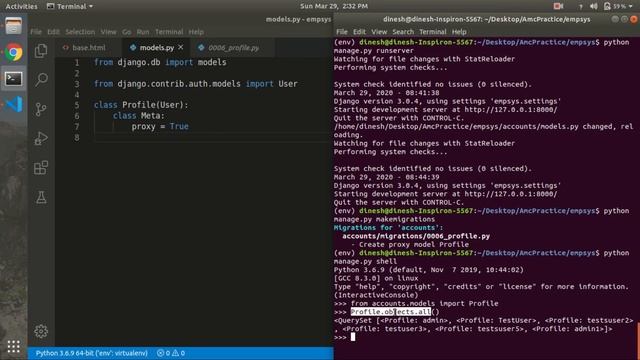Launch the Files app from the dock

point(13,26)
